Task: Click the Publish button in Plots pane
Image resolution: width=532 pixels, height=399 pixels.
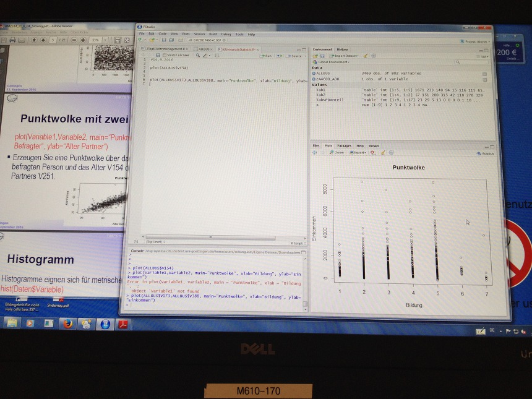Action: click(x=485, y=153)
